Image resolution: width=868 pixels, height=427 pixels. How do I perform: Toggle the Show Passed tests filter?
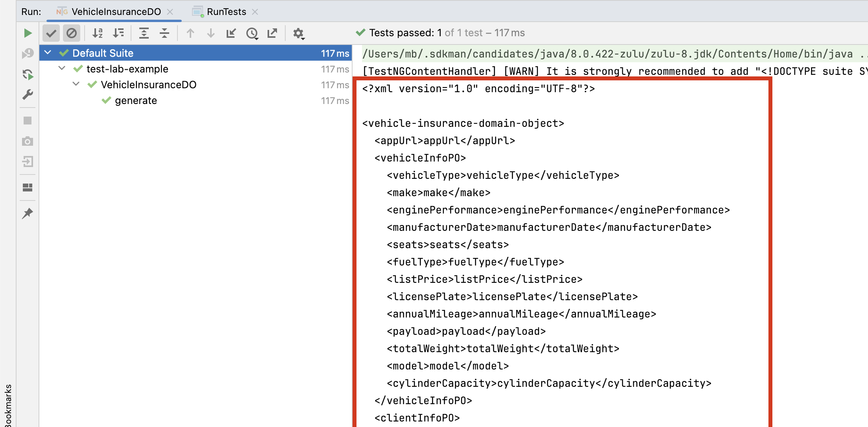[51, 33]
